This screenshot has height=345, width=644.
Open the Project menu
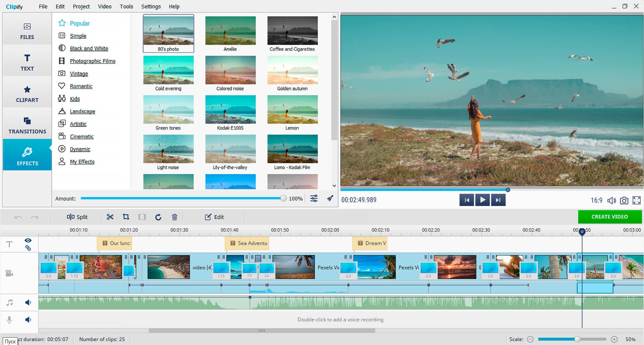81,6
